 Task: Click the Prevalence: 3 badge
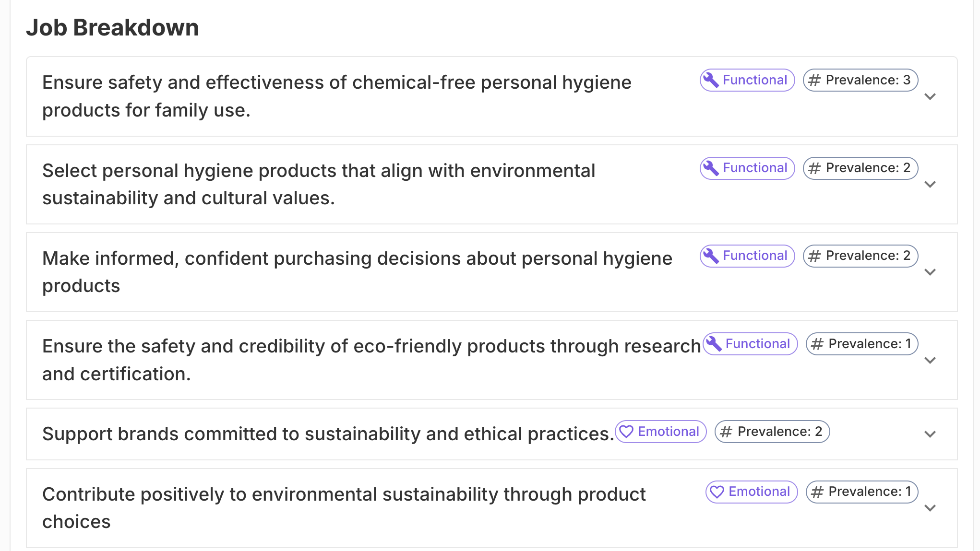pos(860,80)
